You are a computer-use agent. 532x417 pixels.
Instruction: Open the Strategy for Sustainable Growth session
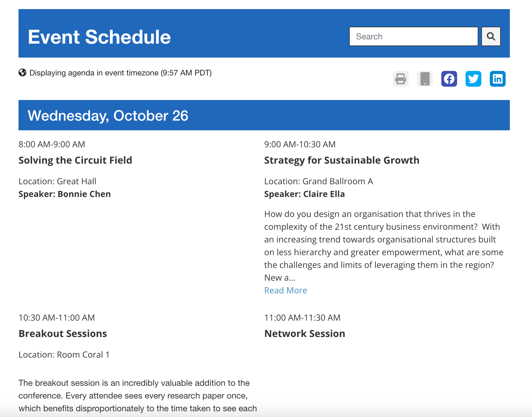tap(342, 160)
